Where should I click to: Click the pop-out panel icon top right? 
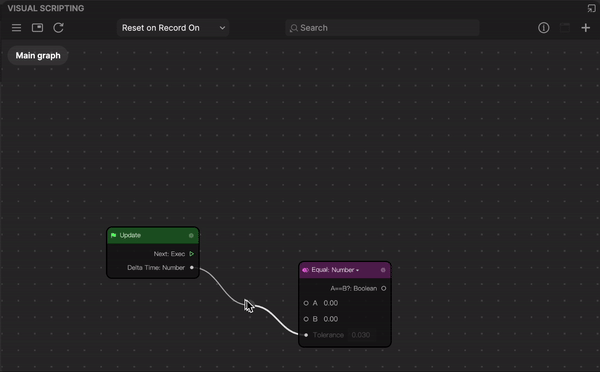[591, 8]
